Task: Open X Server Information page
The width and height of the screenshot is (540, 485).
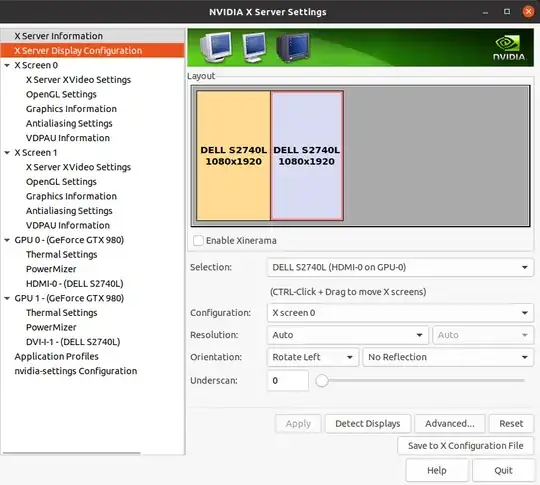Action: (x=93, y=36)
